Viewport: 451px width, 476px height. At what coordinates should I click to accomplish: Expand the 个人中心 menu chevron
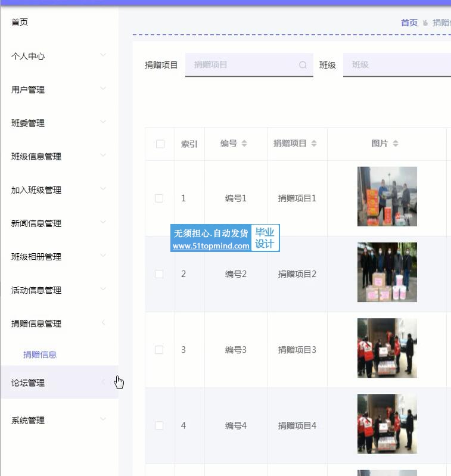coord(103,55)
